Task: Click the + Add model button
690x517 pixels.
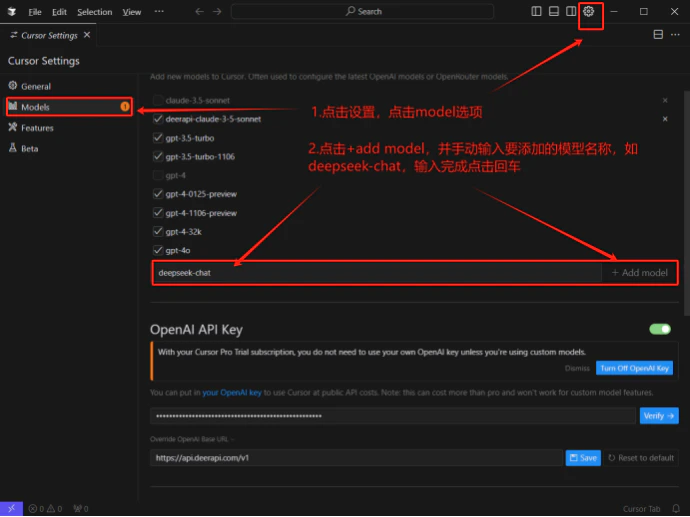Action: pos(639,273)
